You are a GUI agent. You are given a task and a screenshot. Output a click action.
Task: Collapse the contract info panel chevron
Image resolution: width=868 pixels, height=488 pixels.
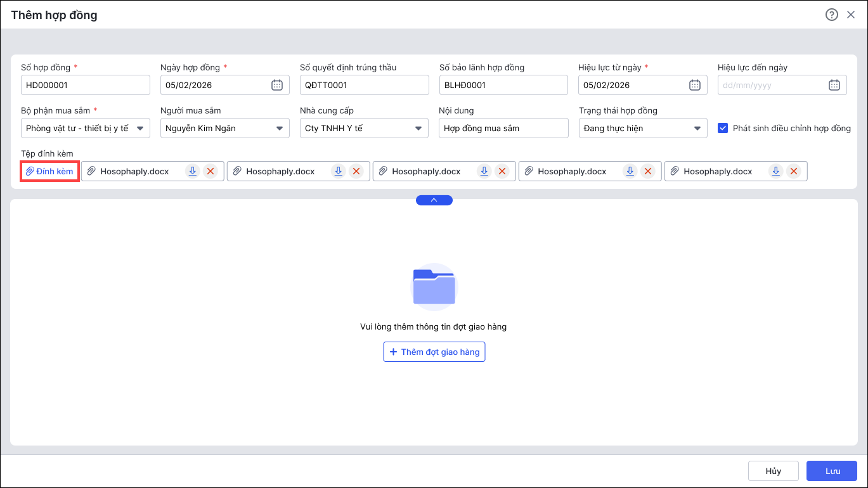(434, 200)
